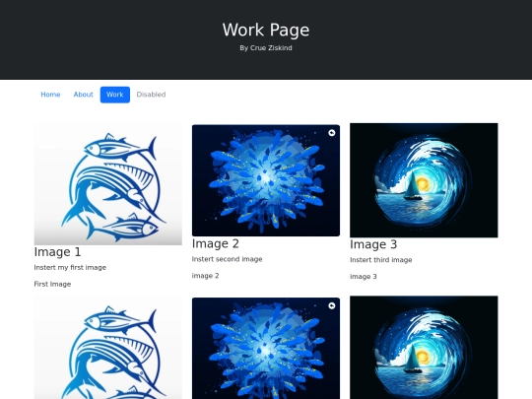
Task: Click the Instert second image caption
Action: coord(227,259)
